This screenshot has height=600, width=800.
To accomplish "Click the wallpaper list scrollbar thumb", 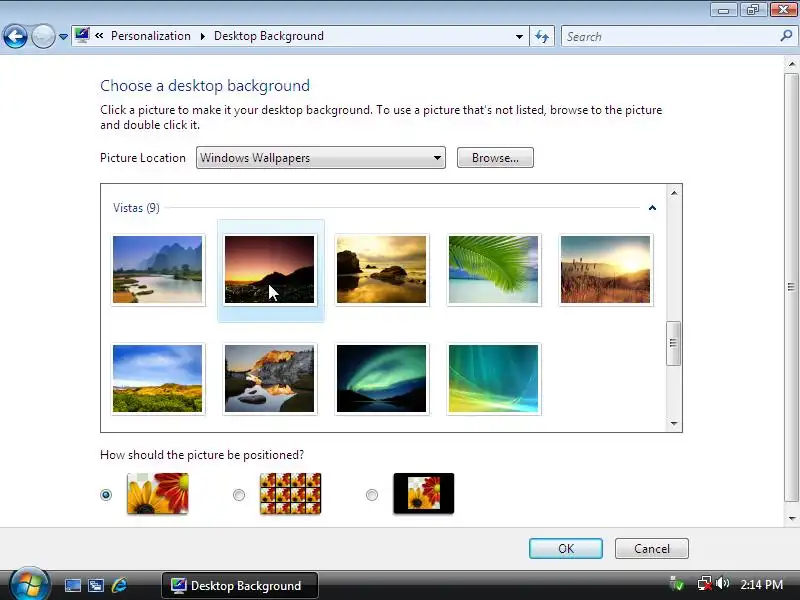I will [673, 343].
